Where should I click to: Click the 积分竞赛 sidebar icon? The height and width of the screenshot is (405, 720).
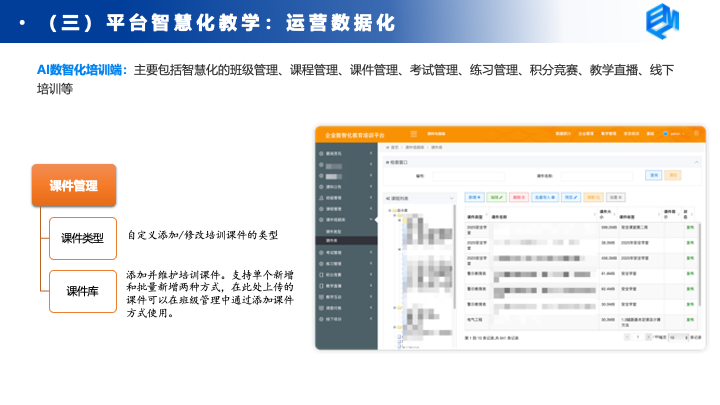click(x=321, y=274)
